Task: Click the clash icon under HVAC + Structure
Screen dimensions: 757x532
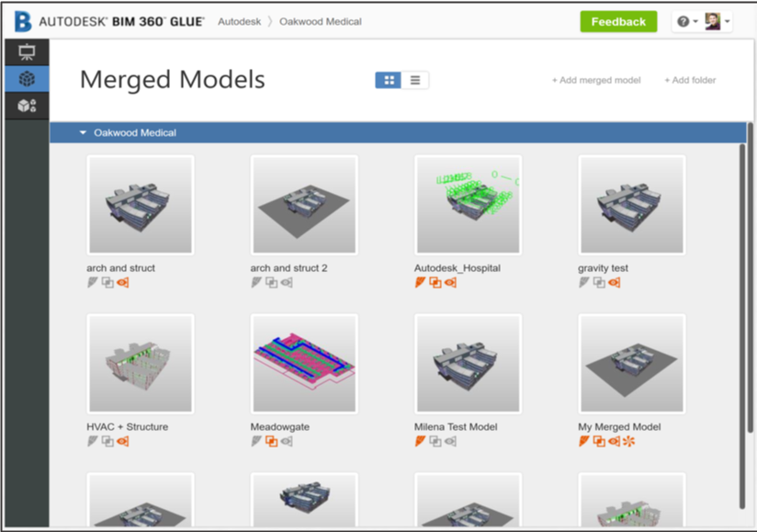Action: [x=107, y=441]
